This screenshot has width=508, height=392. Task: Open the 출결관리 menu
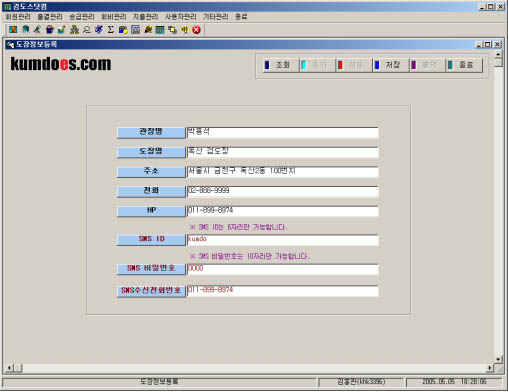click(x=50, y=17)
